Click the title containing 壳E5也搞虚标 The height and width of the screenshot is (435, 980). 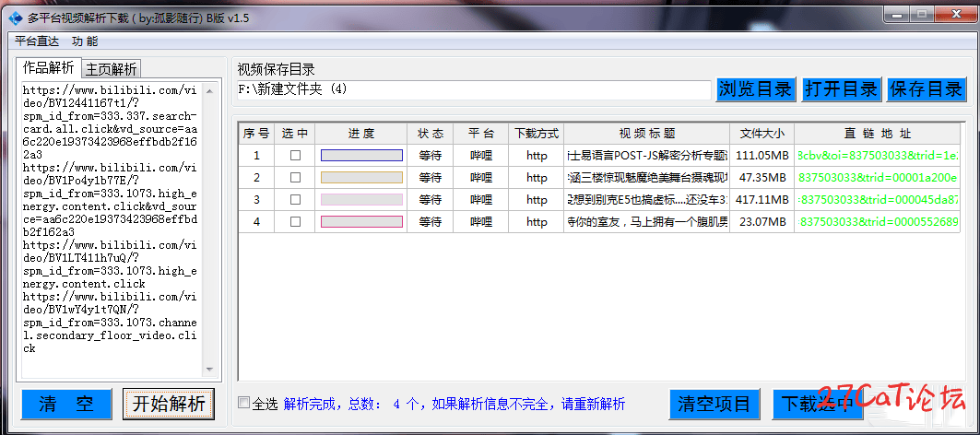pos(647,200)
